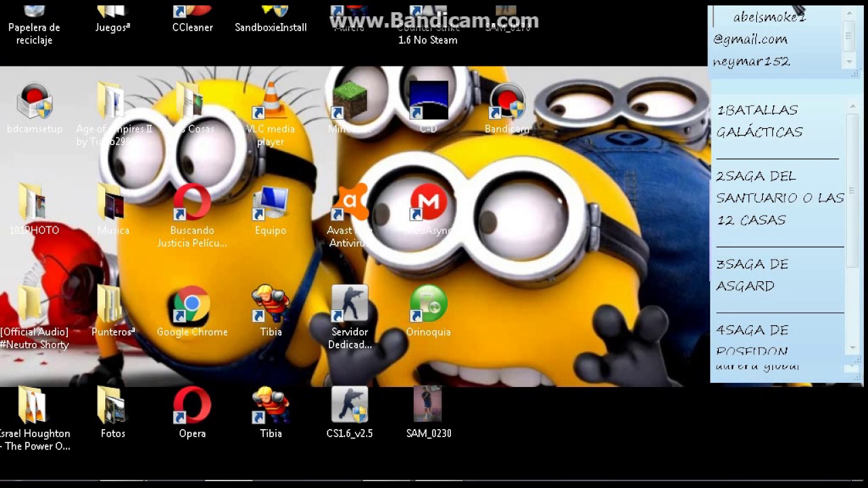
Task: Click '2SAGA DEL SANTUARIO O LAS 12 CASAS'
Action: pyautogui.click(x=780, y=198)
